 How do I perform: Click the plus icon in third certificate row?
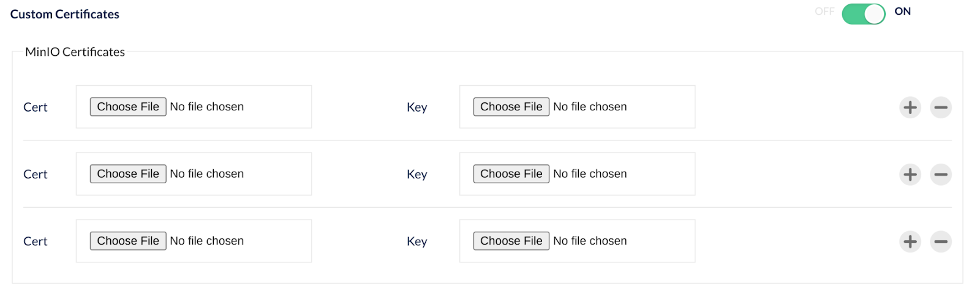(910, 242)
